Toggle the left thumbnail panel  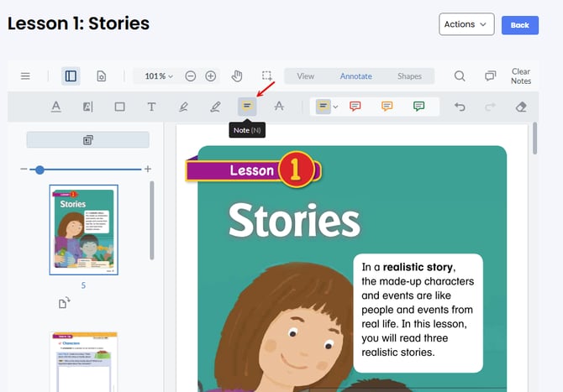click(71, 76)
